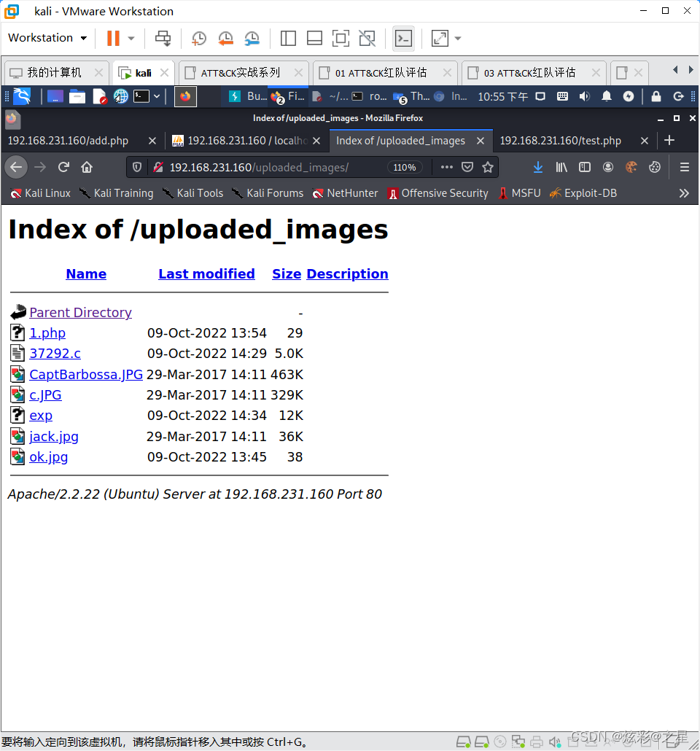This screenshot has width=700, height=751.
Task: Enter VMware full screen mode
Action: [341, 39]
